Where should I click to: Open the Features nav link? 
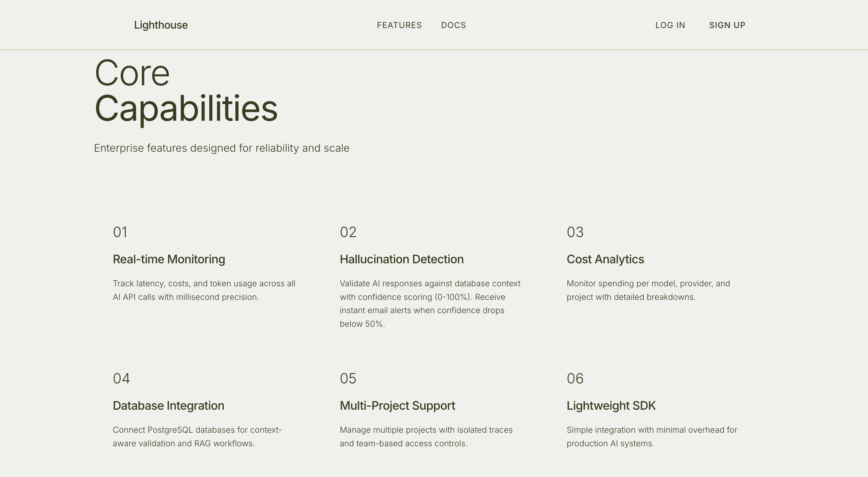point(399,25)
